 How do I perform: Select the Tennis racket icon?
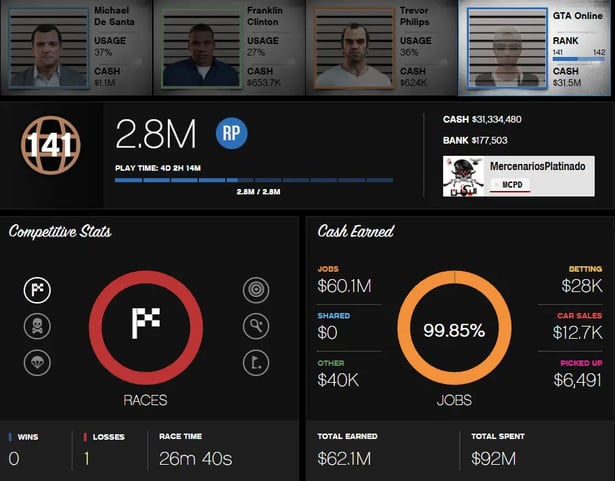coord(256,327)
